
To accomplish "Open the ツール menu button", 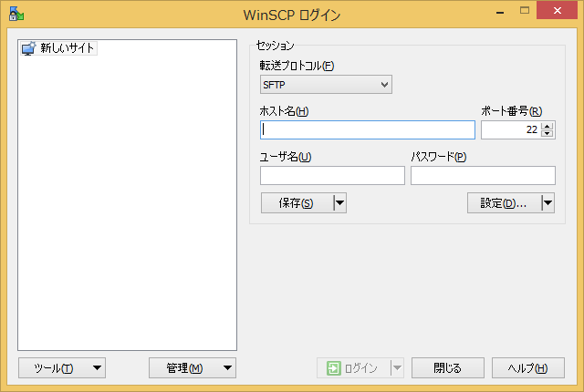I will coord(62,368).
